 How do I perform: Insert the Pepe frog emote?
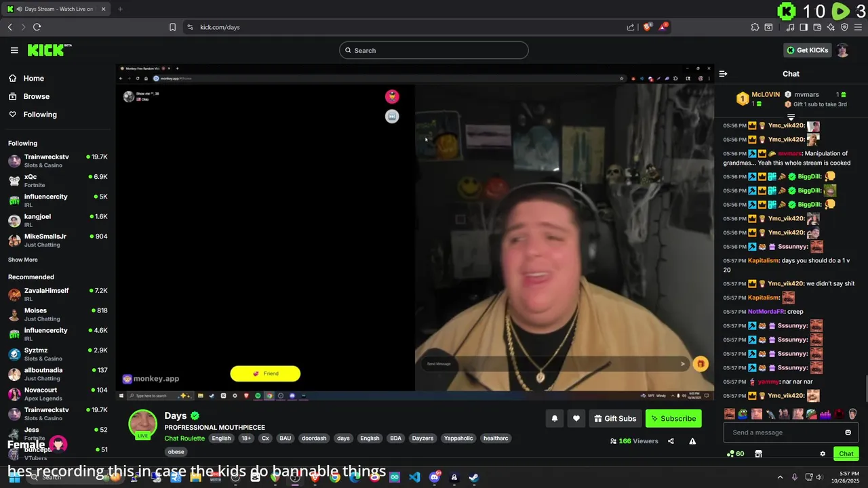(743, 414)
